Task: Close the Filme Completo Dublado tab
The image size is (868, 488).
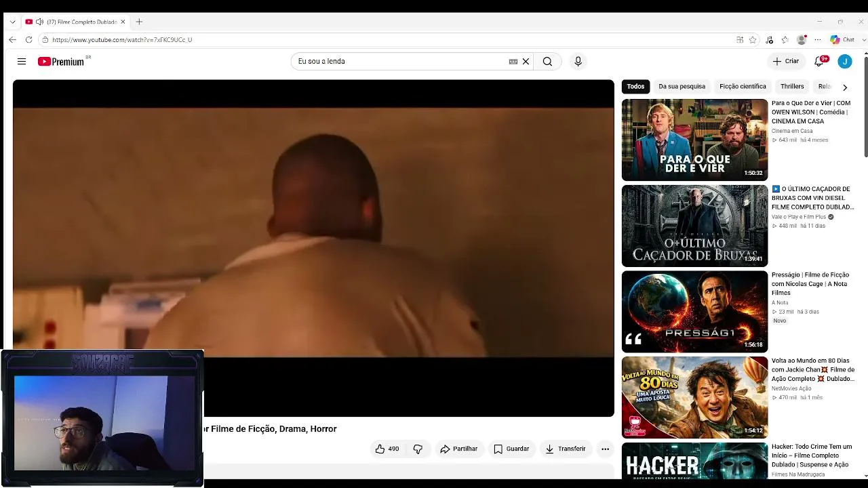Action: pyautogui.click(x=123, y=22)
